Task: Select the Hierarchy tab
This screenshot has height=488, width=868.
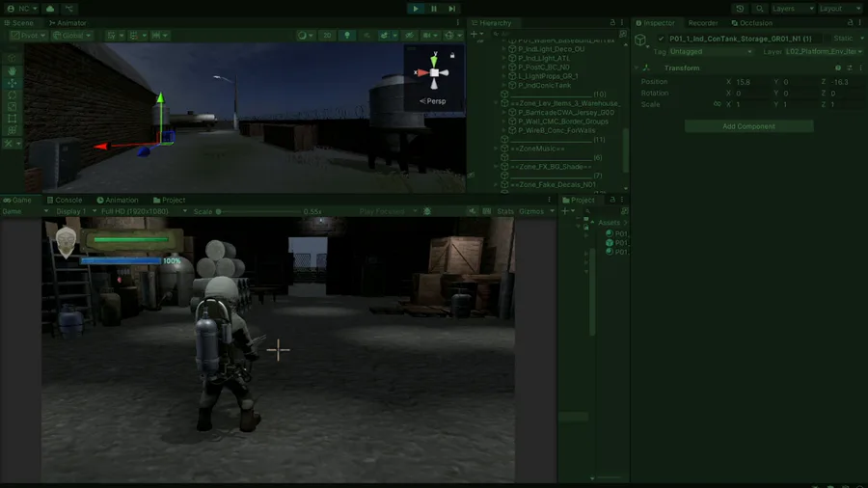Action: pos(491,23)
